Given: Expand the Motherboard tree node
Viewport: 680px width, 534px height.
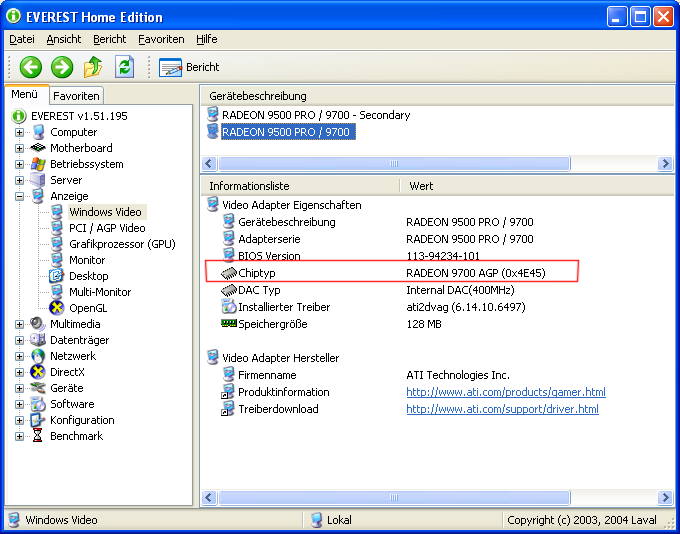Looking at the screenshot, I should tap(20, 148).
